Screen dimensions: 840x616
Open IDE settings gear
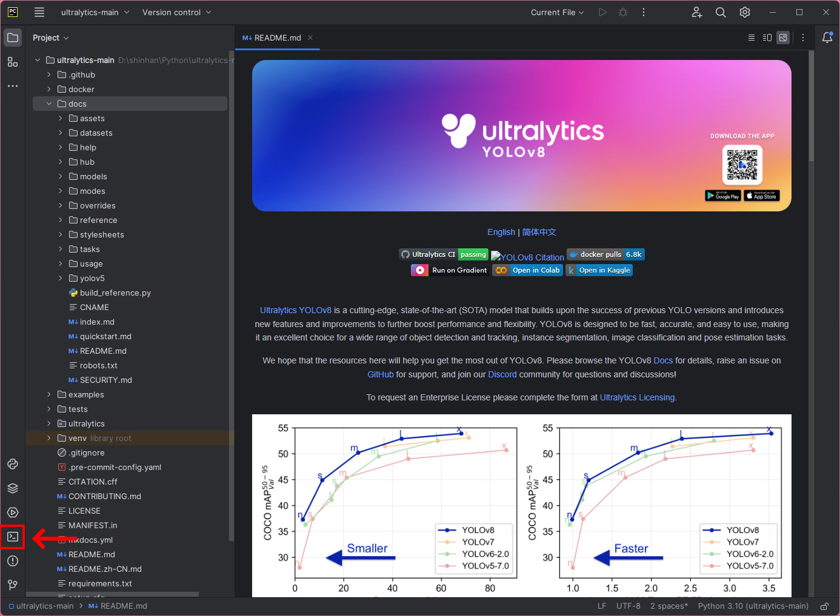pos(745,12)
